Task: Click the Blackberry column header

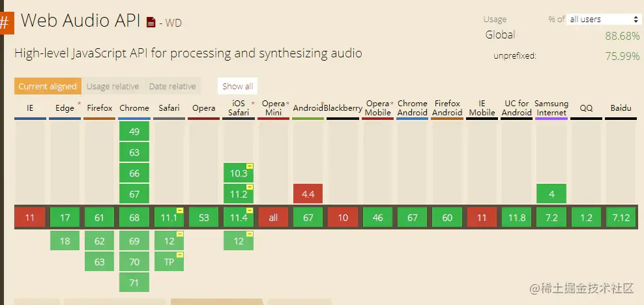Action: [343, 108]
